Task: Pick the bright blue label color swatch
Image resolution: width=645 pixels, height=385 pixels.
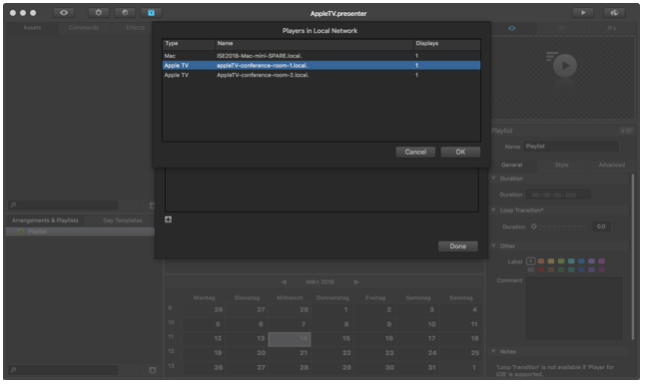Action: click(x=581, y=261)
